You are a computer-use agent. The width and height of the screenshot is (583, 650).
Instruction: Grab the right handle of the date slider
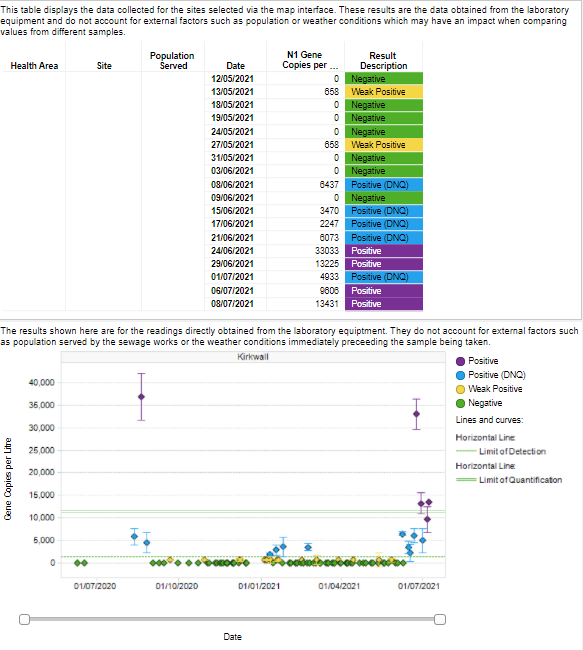click(x=440, y=619)
